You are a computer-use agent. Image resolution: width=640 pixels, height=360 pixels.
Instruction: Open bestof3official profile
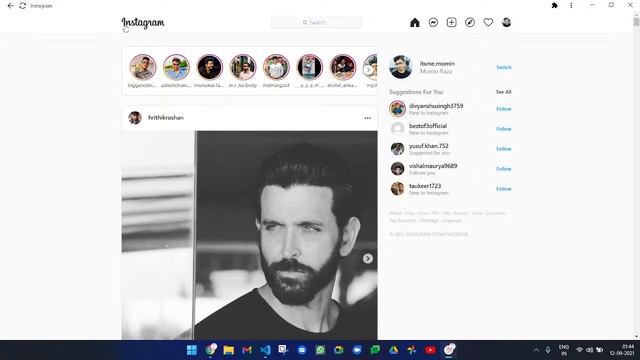(428, 126)
